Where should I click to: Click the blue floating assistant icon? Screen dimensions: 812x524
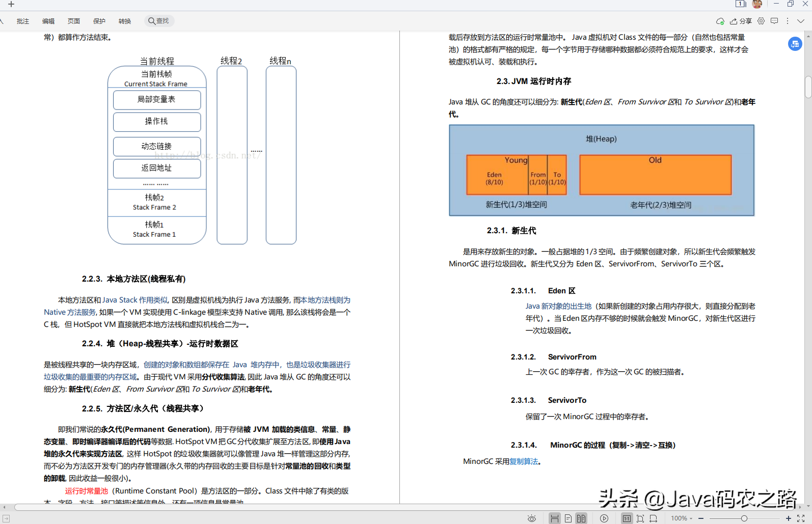[x=795, y=44]
